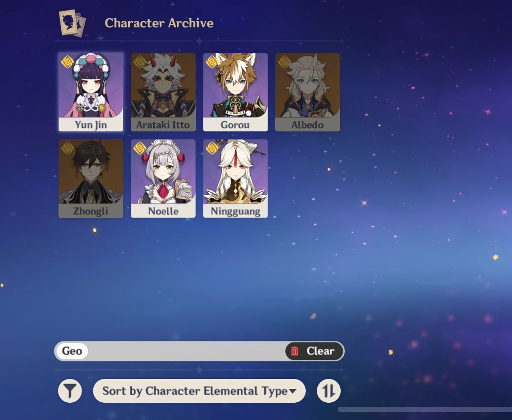
Task: Click the Geo emblem on Yun Jin's card
Action: 67,62
